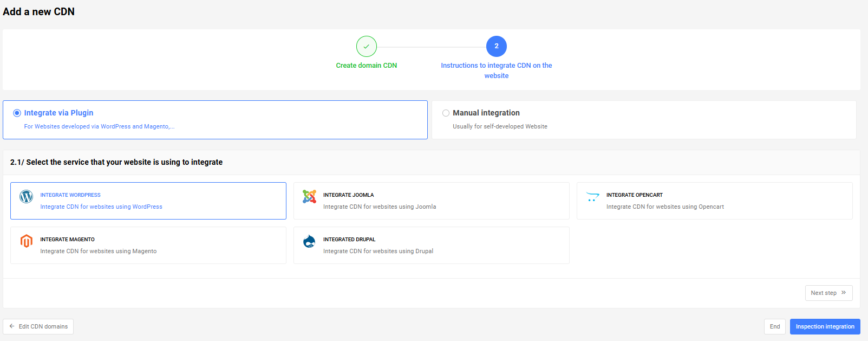868x341 pixels.
Task: Open the Create domain CDN step
Action: pyautogui.click(x=367, y=66)
